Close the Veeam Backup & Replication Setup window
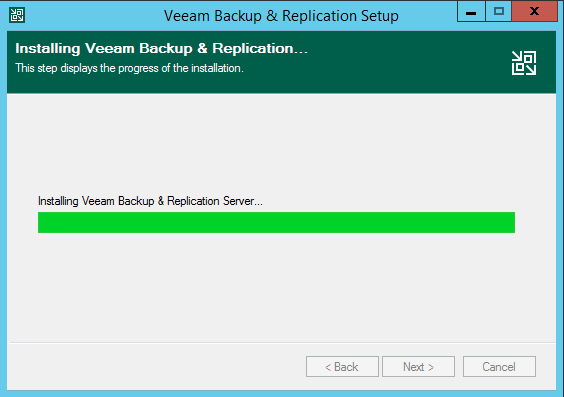This screenshot has width=564, height=397. click(x=535, y=12)
